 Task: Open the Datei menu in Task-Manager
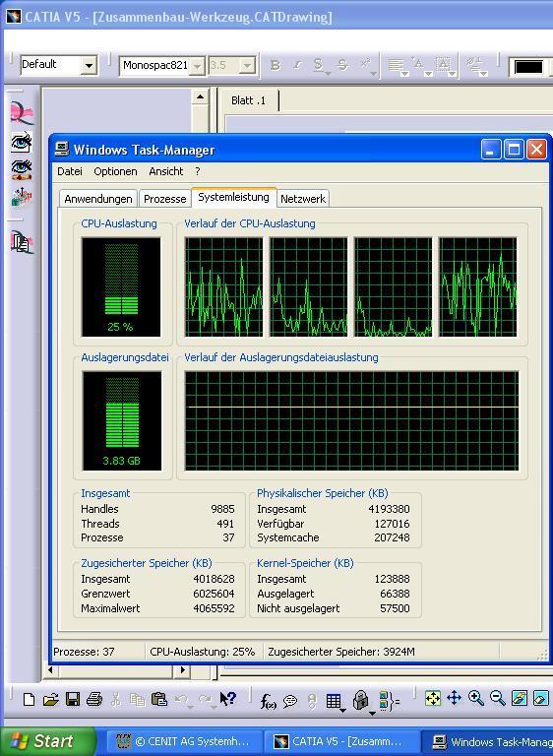point(70,171)
